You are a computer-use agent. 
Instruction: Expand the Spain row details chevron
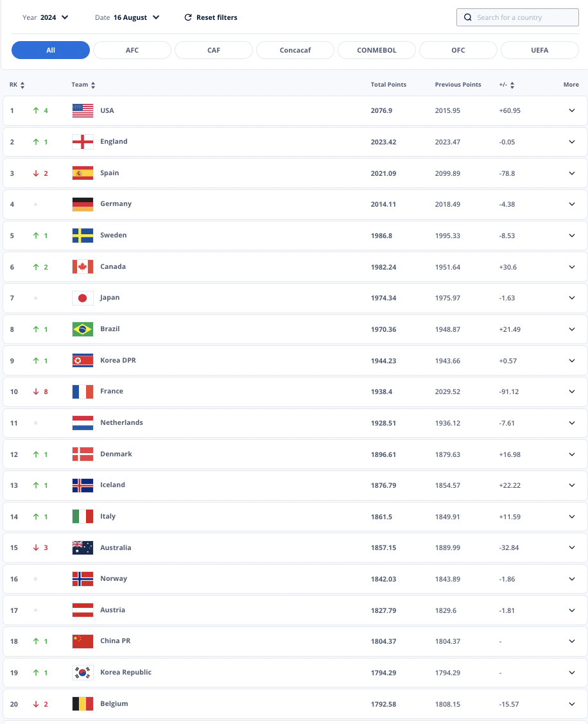(572, 173)
